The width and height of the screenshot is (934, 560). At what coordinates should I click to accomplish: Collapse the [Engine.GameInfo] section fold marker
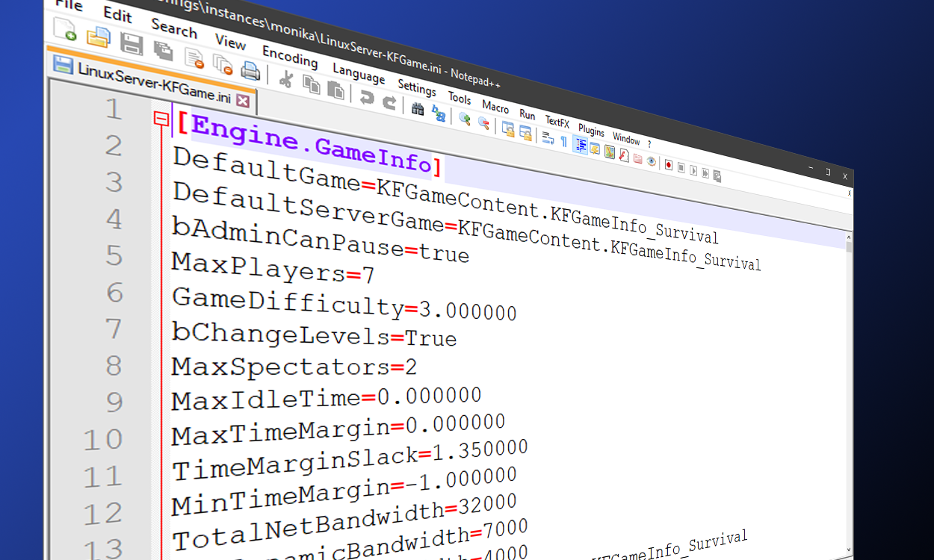coord(161,119)
